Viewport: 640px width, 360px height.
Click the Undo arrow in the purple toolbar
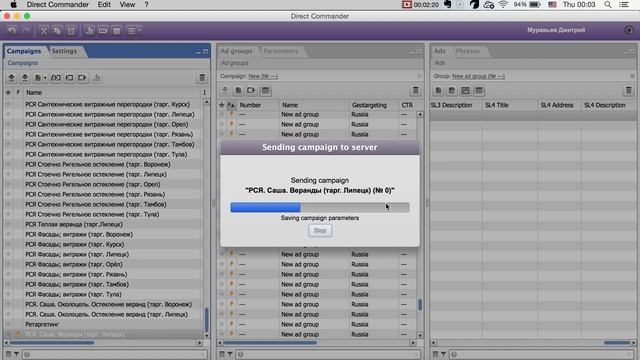[12, 31]
